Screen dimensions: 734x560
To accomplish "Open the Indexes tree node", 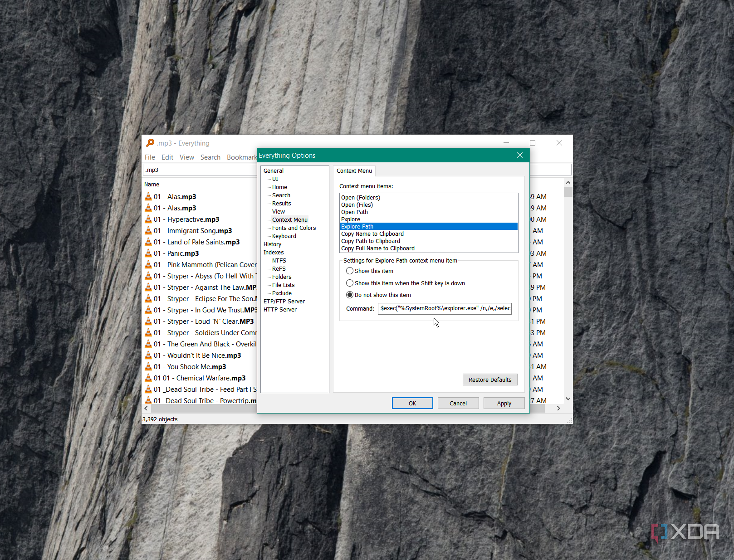I will (274, 252).
